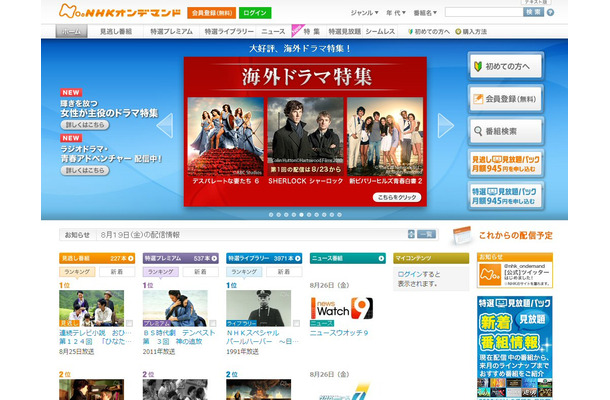Click 8月19日(金)の配信情報 notice text
Viewport: 610px width, 400px height.
pos(140,235)
